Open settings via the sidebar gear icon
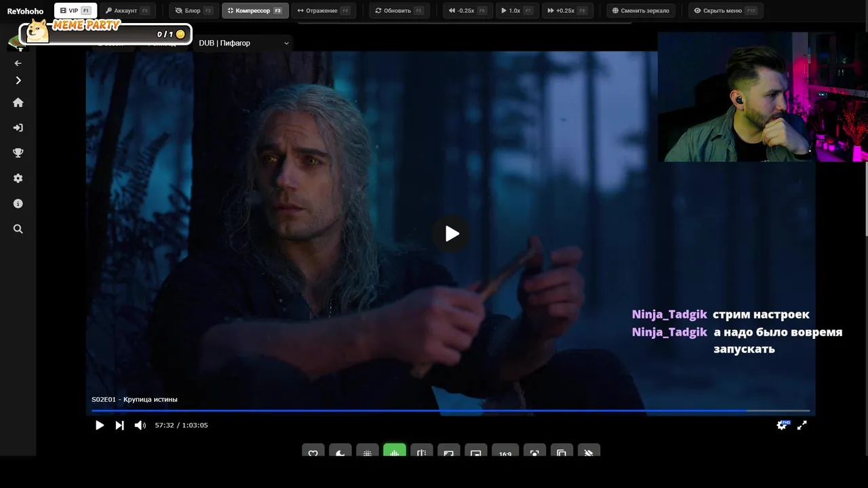The height and width of the screenshot is (488, 868). 18,178
